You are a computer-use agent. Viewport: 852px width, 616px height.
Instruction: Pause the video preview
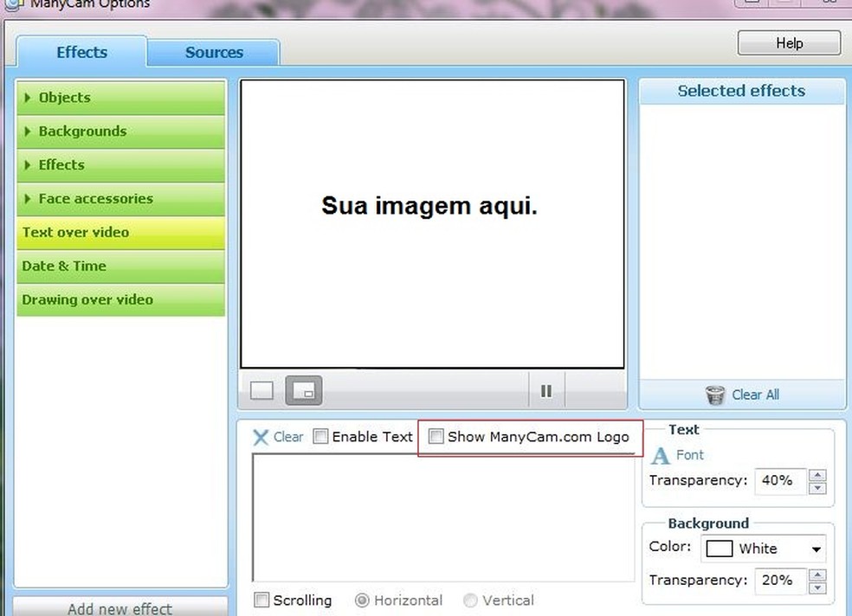[546, 391]
